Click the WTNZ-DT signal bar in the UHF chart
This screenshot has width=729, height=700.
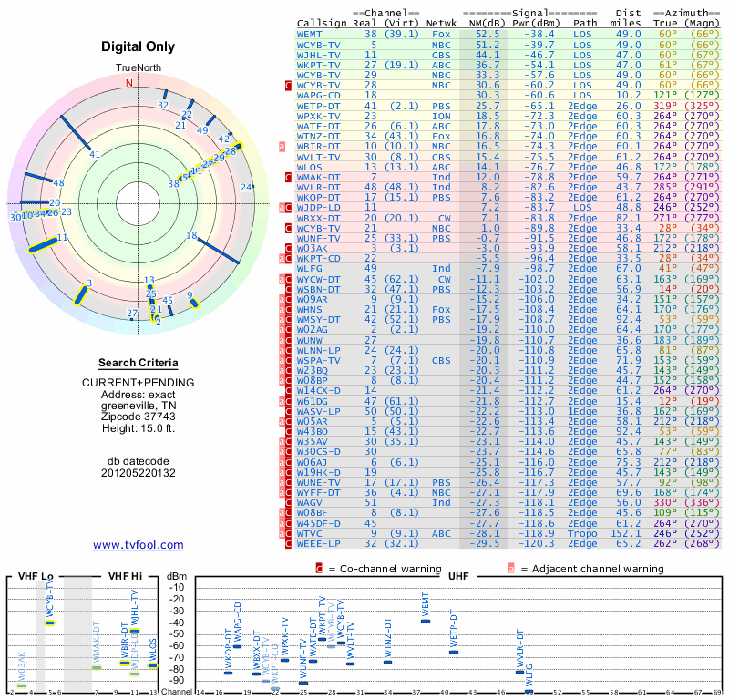click(x=388, y=662)
